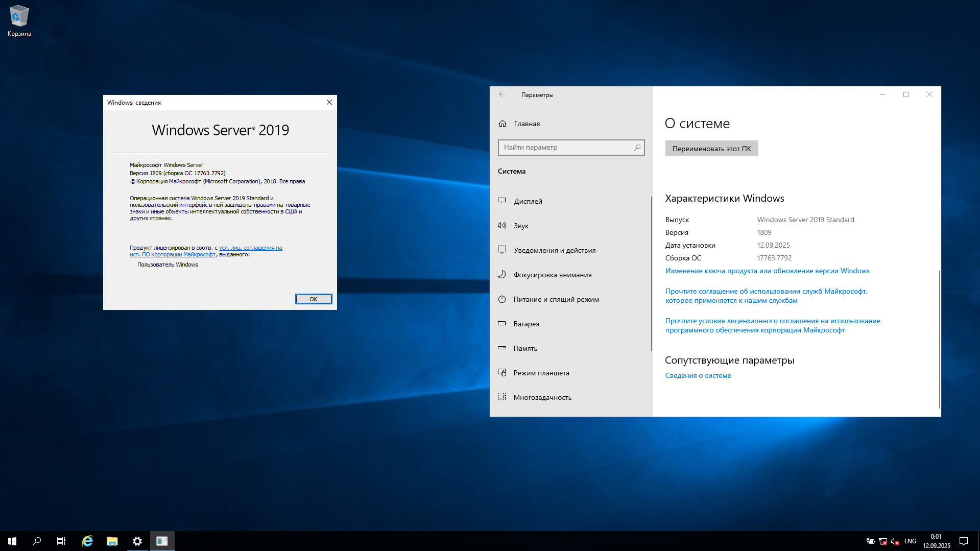Select Режим планшета category

click(x=570, y=373)
